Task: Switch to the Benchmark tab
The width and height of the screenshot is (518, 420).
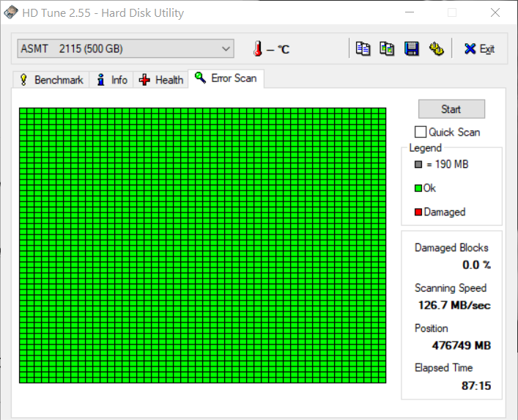Action: [x=51, y=80]
